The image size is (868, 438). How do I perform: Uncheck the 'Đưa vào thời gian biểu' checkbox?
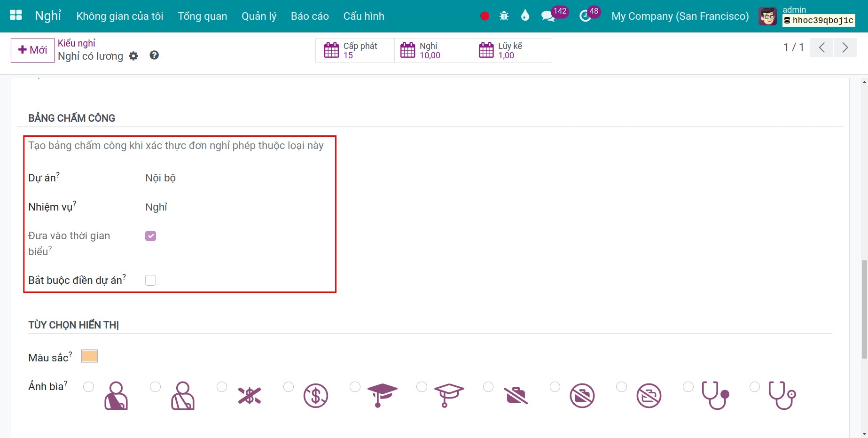(150, 236)
